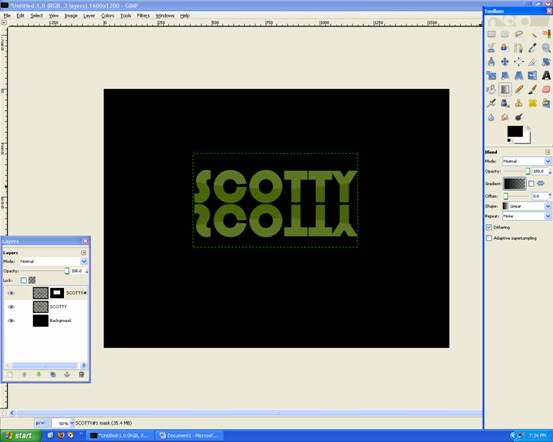The height and width of the screenshot is (442, 553).
Task: Uncheck the Dithering checkbox
Action: (489, 228)
